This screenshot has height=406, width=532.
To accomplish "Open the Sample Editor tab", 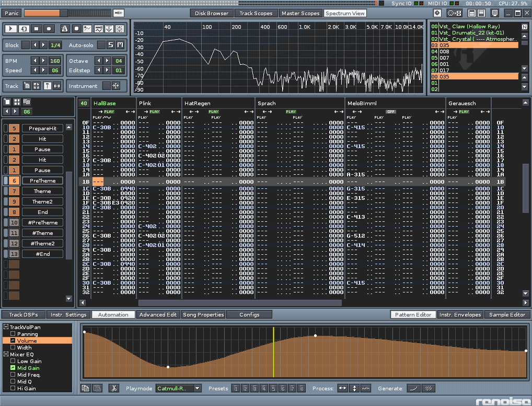I will click(507, 314).
